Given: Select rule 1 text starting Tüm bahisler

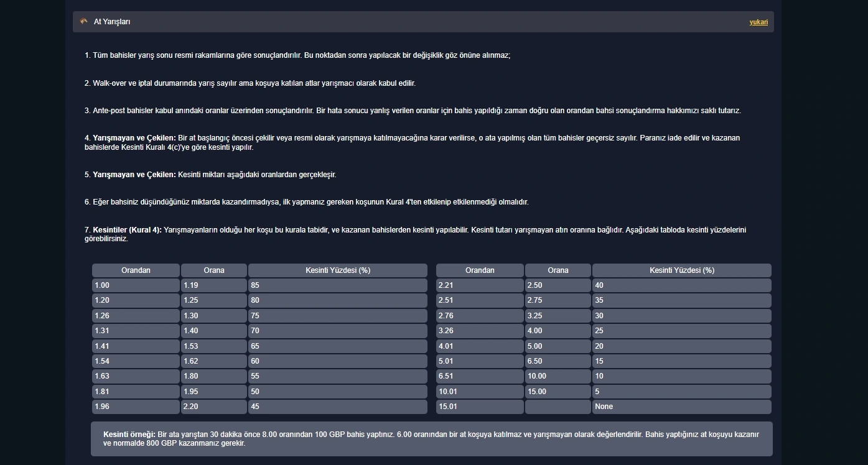Looking at the screenshot, I should [x=297, y=55].
